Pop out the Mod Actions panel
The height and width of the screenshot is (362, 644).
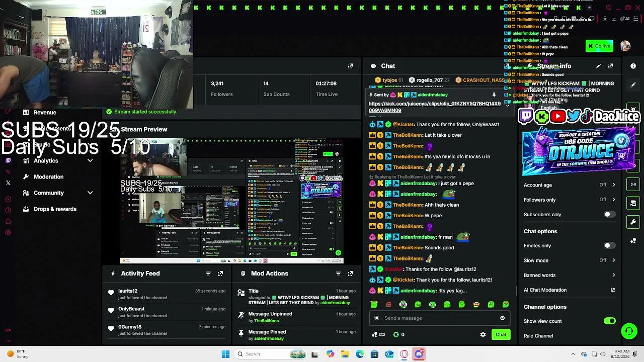[x=351, y=274]
